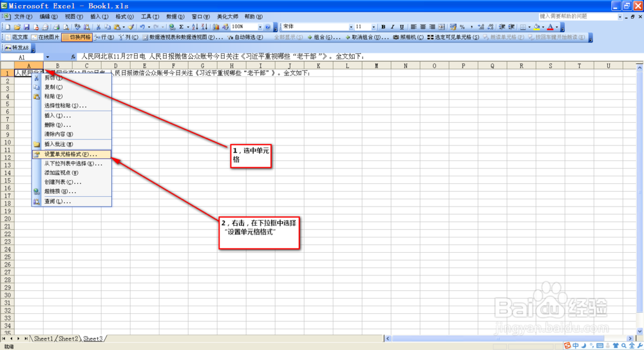644x350 pixels.
Task: Click the AutoSum sigma icon
Action: point(181,27)
